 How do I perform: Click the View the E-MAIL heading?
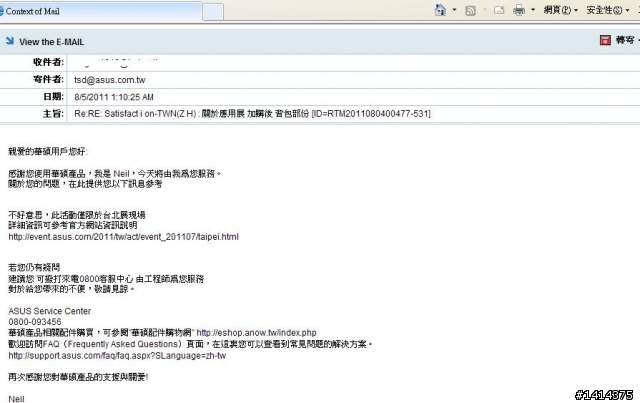click(51, 42)
